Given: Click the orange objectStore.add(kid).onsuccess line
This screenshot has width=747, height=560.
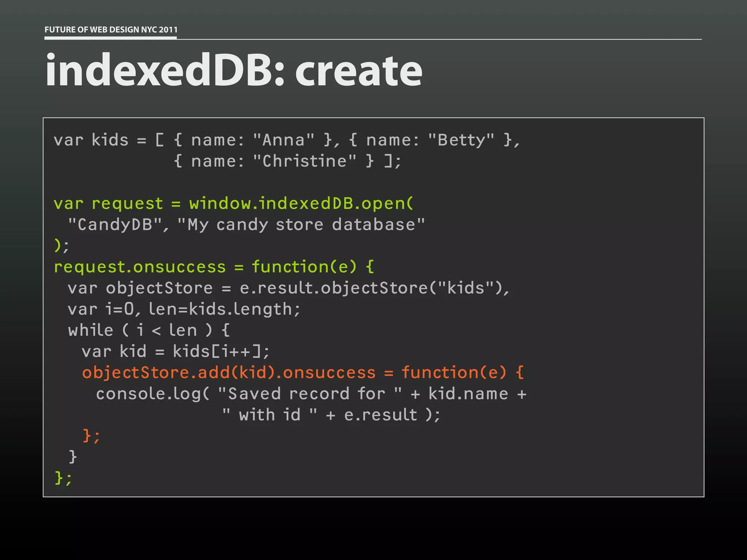Looking at the screenshot, I should tap(303, 373).
